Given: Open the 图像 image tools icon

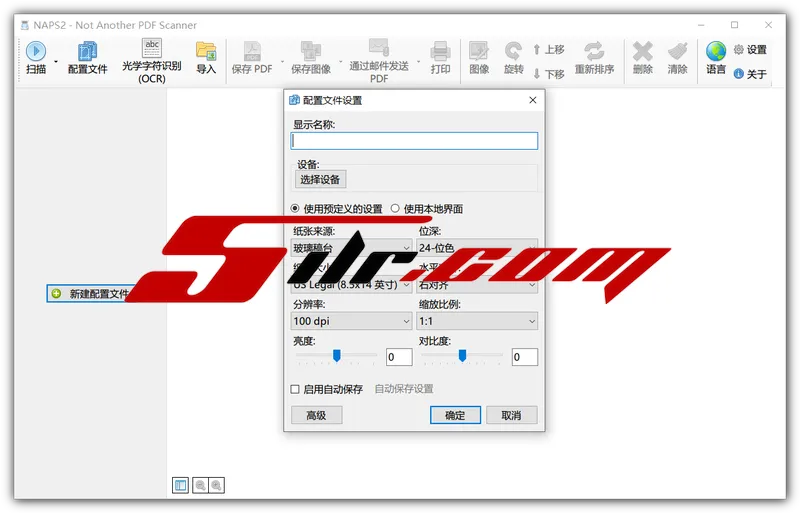Looking at the screenshot, I should click(x=479, y=58).
